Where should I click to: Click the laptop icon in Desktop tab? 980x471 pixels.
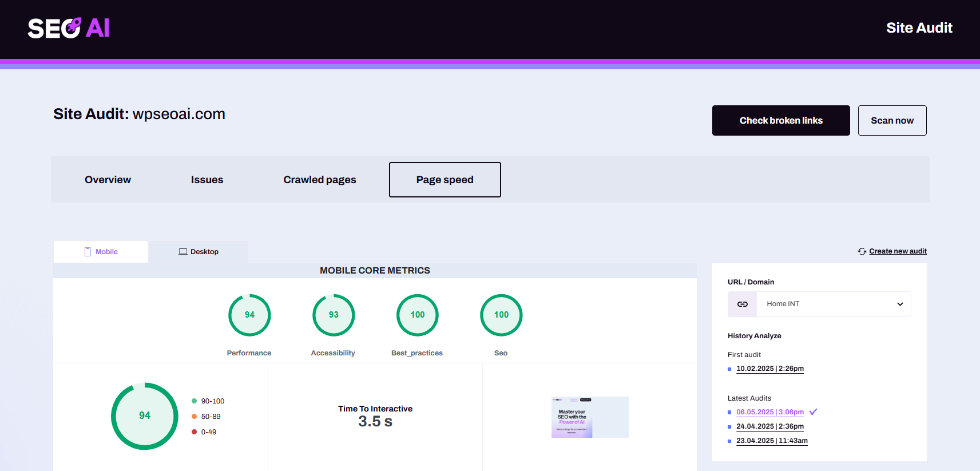(x=183, y=252)
